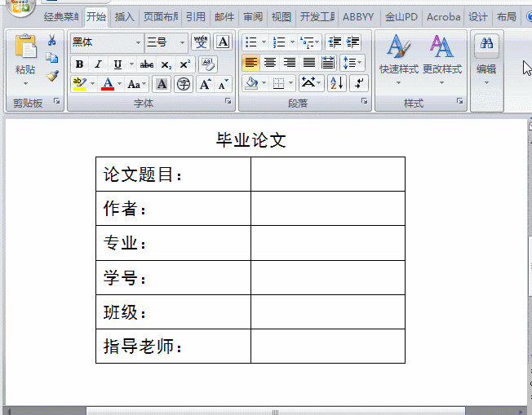Click the Asian layout icon
532x415 pixels.
tap(308, 83)
